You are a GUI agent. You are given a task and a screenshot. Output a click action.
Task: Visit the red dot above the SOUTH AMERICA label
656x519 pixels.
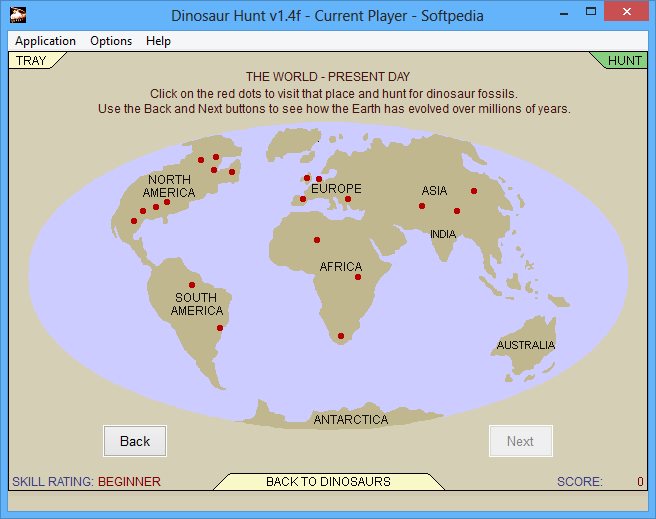click(x=192, y=285)
